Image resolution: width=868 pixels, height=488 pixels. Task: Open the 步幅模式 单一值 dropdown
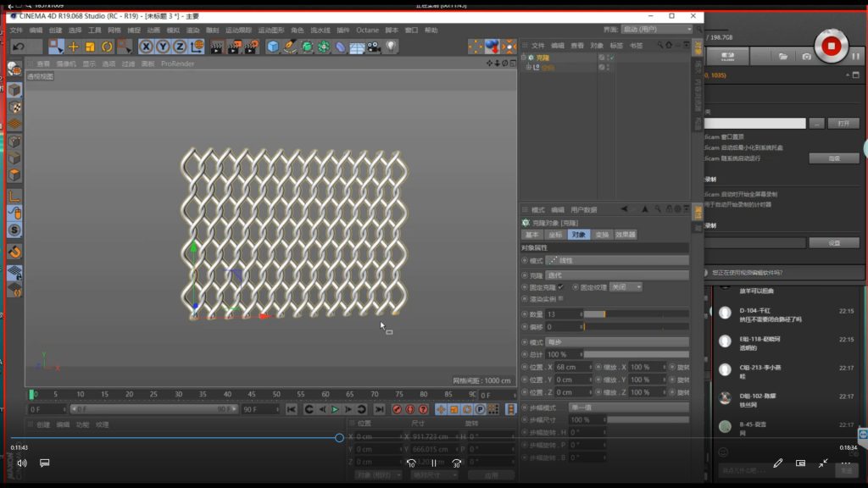coord(627,408)
